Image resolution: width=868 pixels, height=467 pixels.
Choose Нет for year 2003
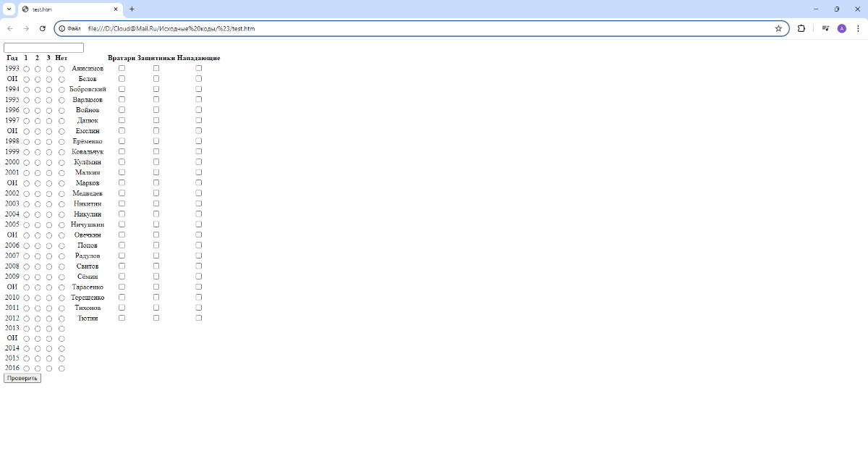coord(61,204)
